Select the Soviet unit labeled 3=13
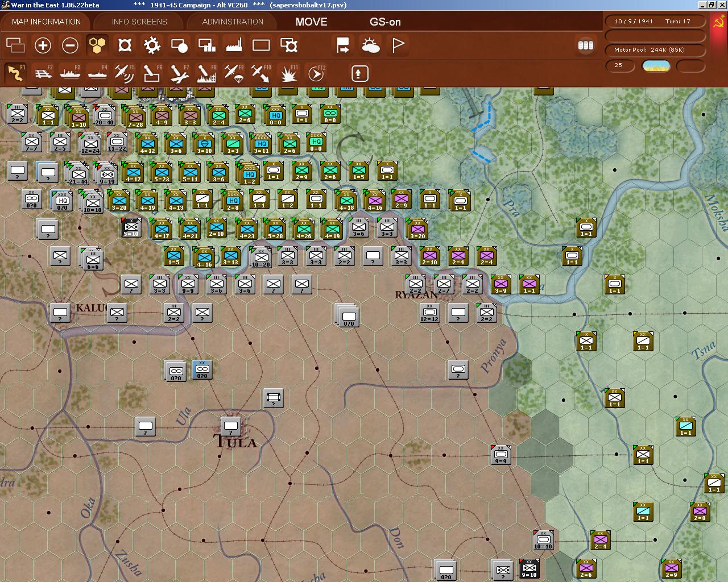Image resolution: width=728 pixels, height=582 pixels. pos(230,256)
